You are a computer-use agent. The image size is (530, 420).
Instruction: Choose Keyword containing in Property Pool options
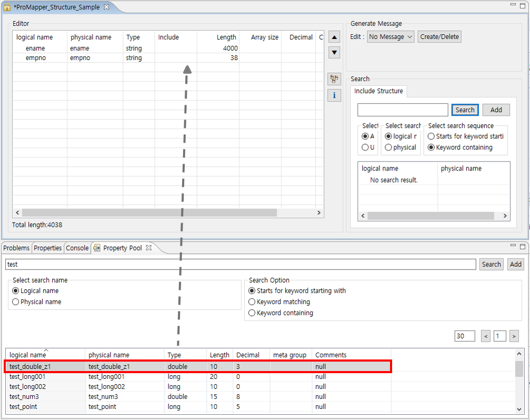click(252, 313)
